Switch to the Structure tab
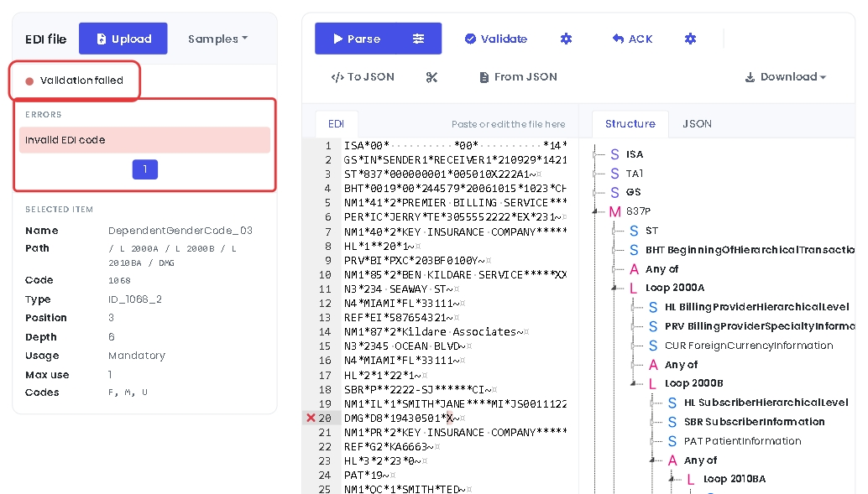 point(630,124)
